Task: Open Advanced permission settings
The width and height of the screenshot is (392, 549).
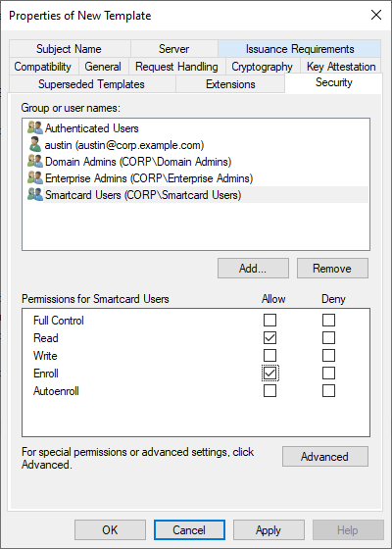Action: pyautogui.click(x=325, y=456)
